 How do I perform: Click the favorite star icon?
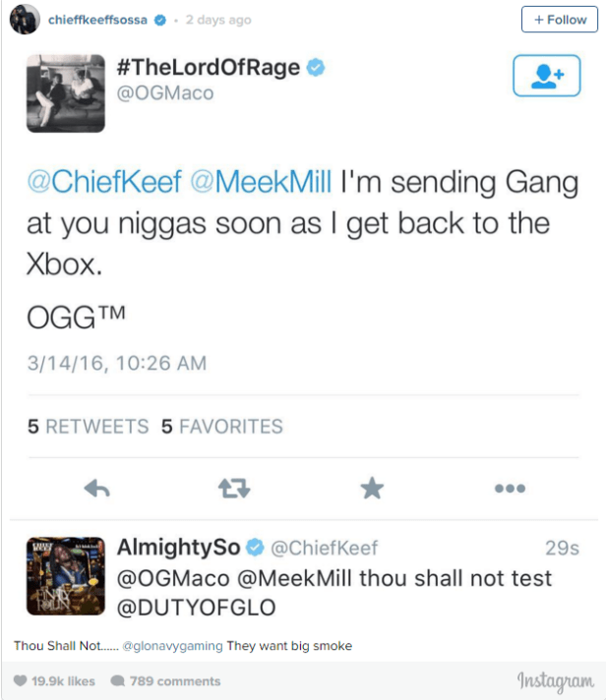point(372,488)
